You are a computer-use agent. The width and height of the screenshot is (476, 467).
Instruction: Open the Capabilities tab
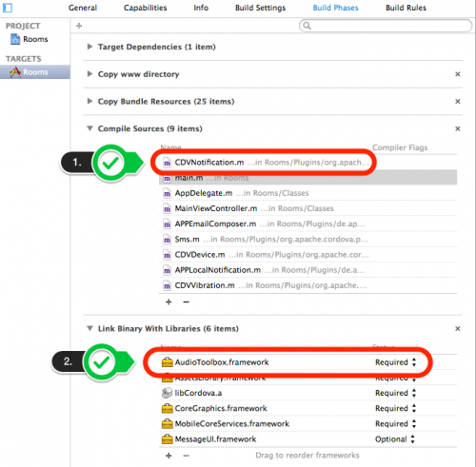click(145, 8)
